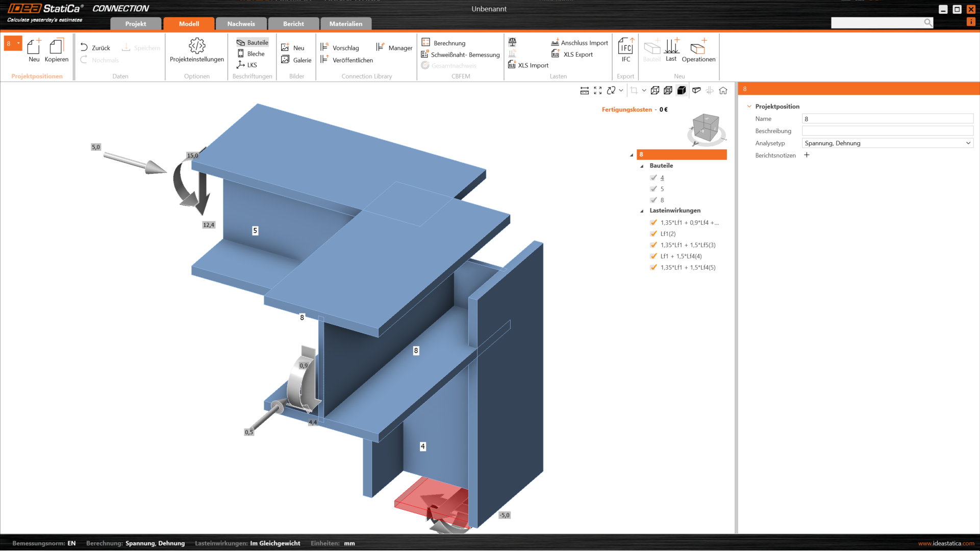Create a new picture with Neu

293,47
